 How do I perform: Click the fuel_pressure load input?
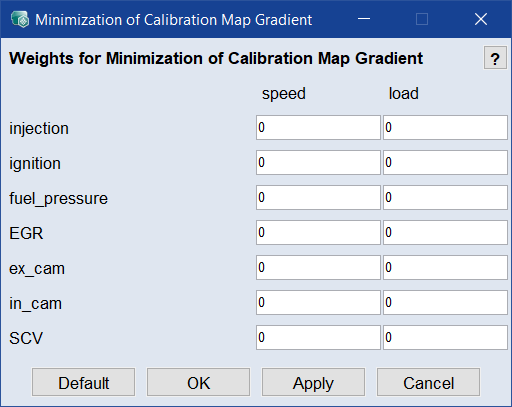[x=445, y=198]
